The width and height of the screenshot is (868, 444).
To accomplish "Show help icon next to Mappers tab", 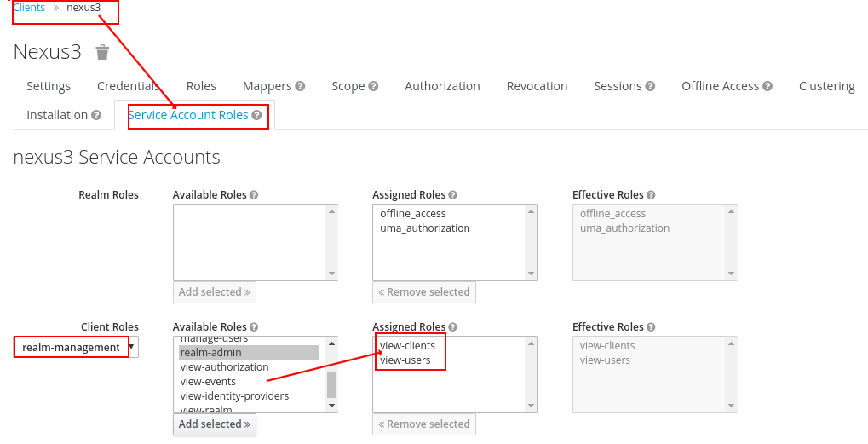I will pos(300,86).
